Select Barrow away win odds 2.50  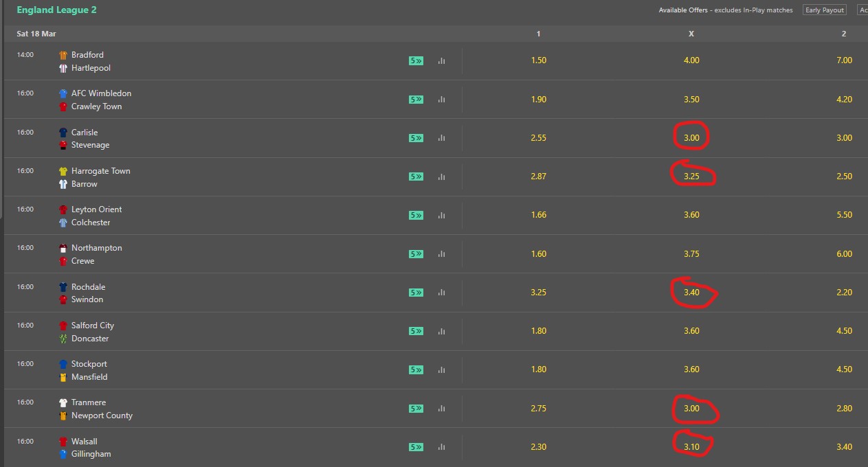pos(844,176)
